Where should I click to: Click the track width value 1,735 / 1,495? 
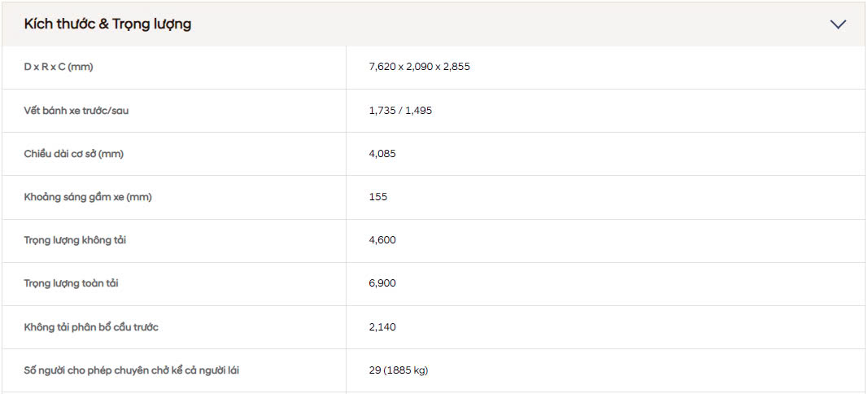click(x=400, y=110)
